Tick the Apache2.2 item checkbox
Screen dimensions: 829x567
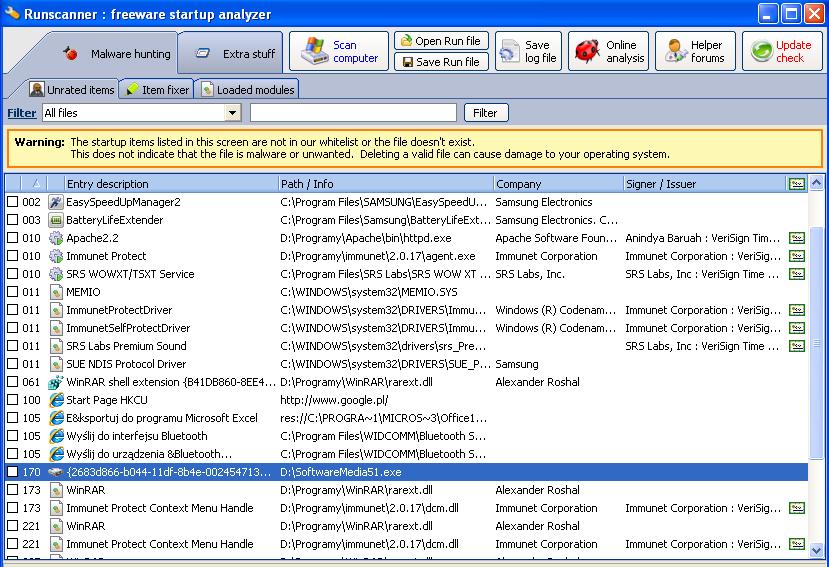(13, 238)
